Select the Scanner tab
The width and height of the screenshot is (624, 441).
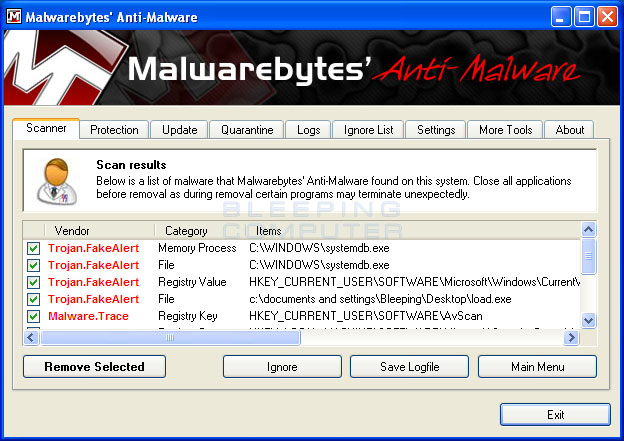point(46,128)
